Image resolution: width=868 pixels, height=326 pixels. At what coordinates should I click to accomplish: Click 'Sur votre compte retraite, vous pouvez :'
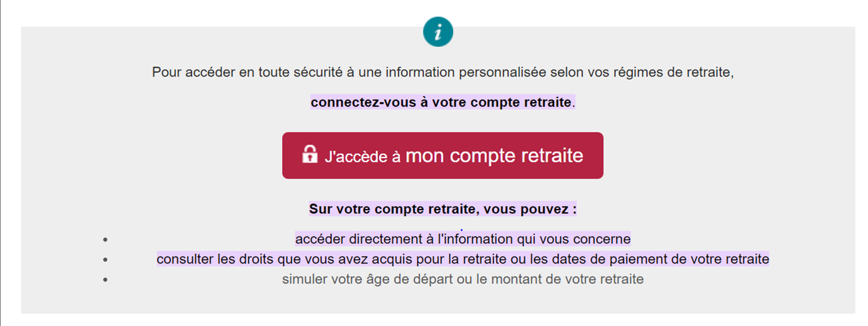click(x=444, y=209)
